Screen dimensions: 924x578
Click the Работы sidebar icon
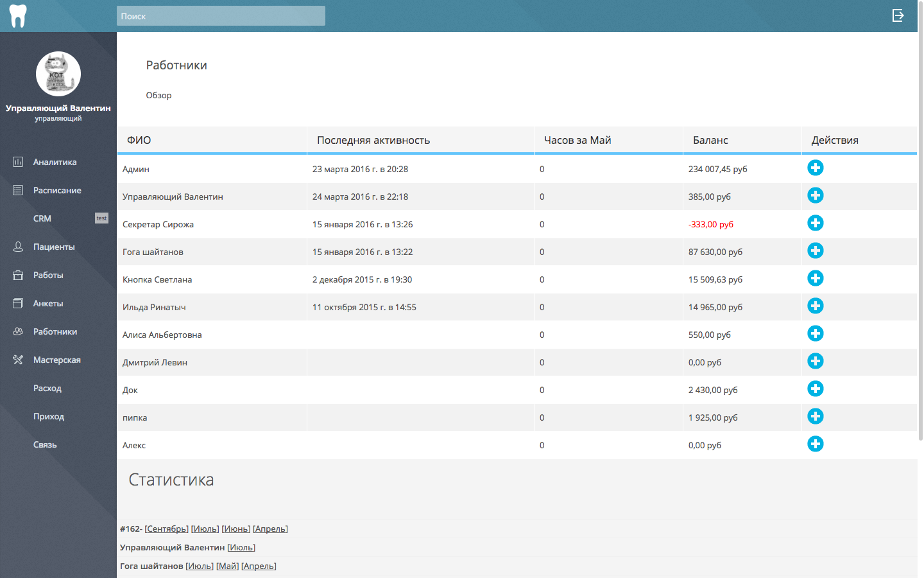tap(18, 275)
